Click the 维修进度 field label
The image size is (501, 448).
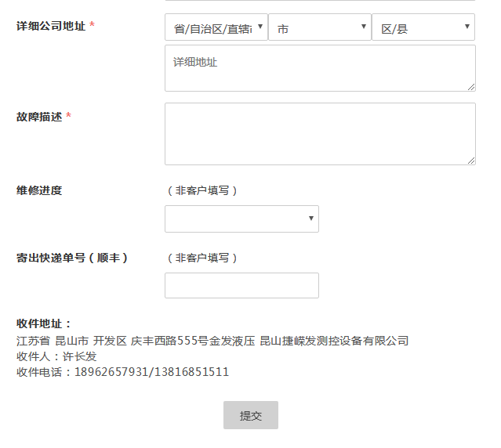[x=39, y=190]
